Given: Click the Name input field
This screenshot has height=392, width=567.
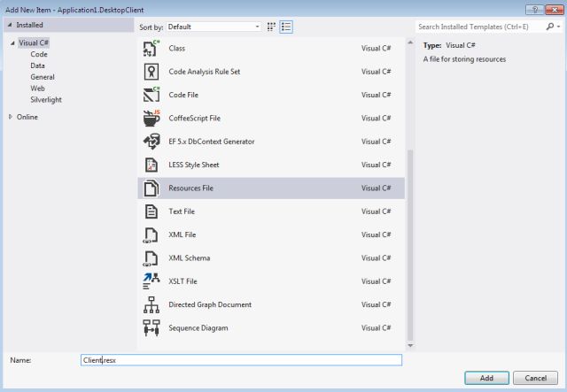Looking at the screenshot, I should tap(241, 360).
